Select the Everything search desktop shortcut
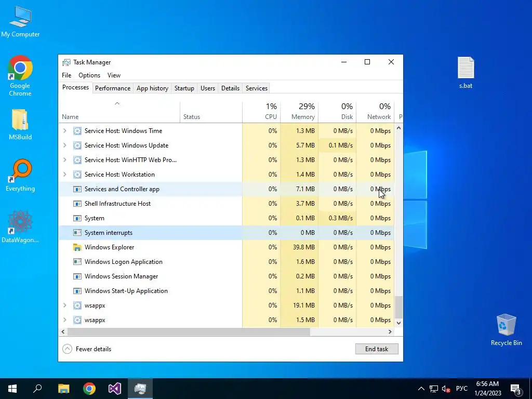 (x=20, y=176)
